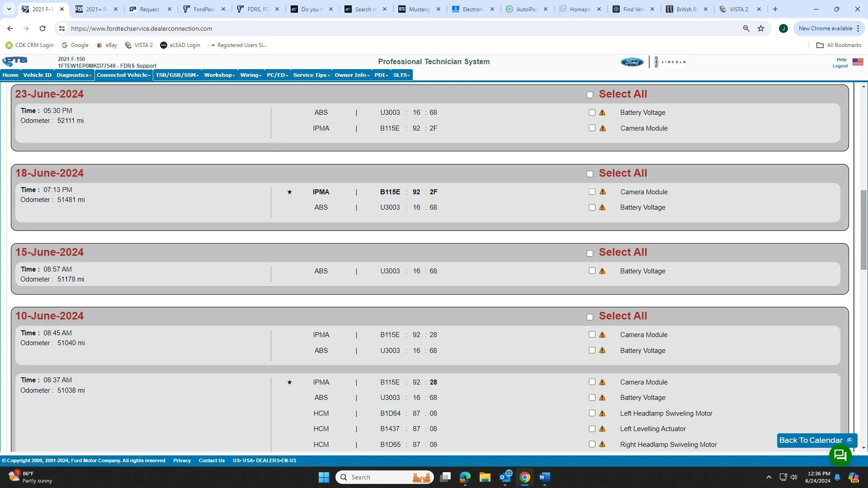Click the Logout link
Screen dimensions: 868x488
click(x=840, y=66)
